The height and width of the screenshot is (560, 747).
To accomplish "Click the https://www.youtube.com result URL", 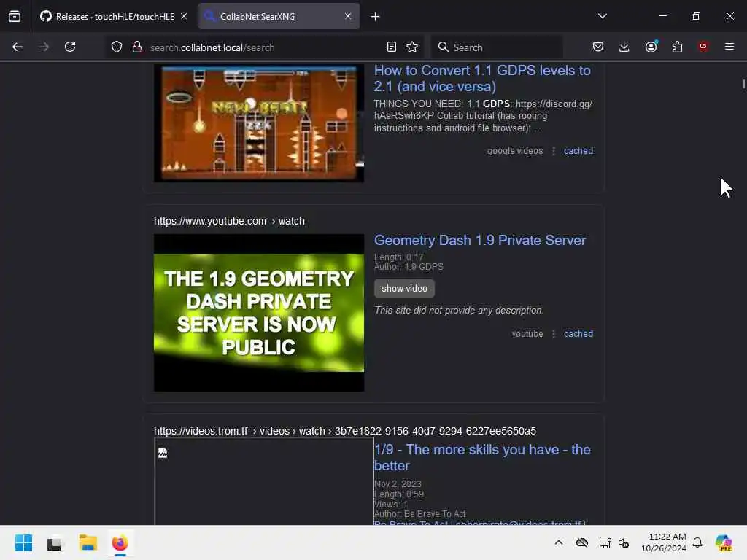I will (x=229, y=222).
